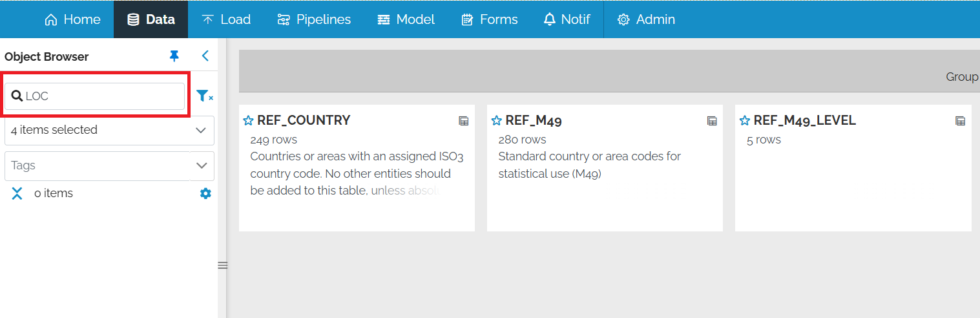Image resolution: width=980 pixels, height=318 pixels.
Task: Star the REF_COUNTRY table as favorite
Action: (248, 121)
